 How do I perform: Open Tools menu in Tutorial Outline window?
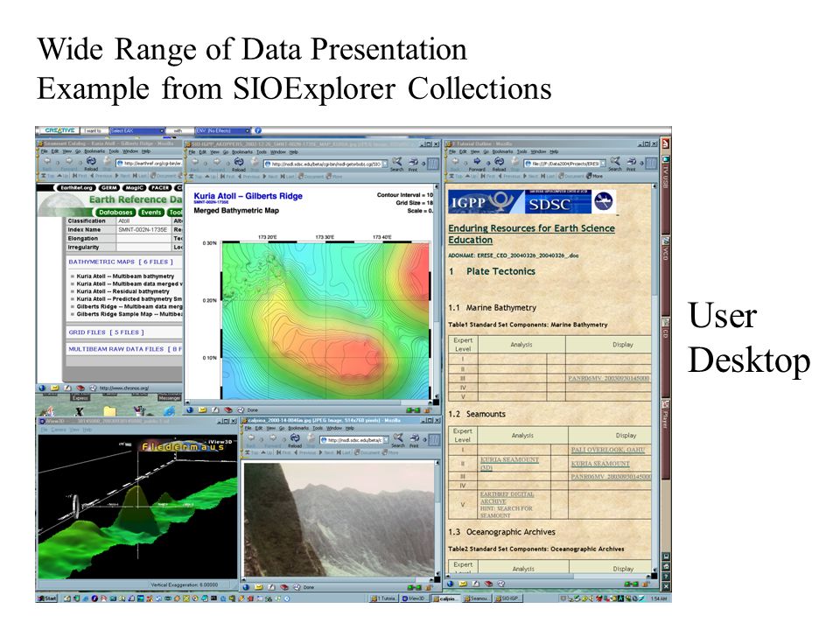pyautogui.click(x=521, y=151)
